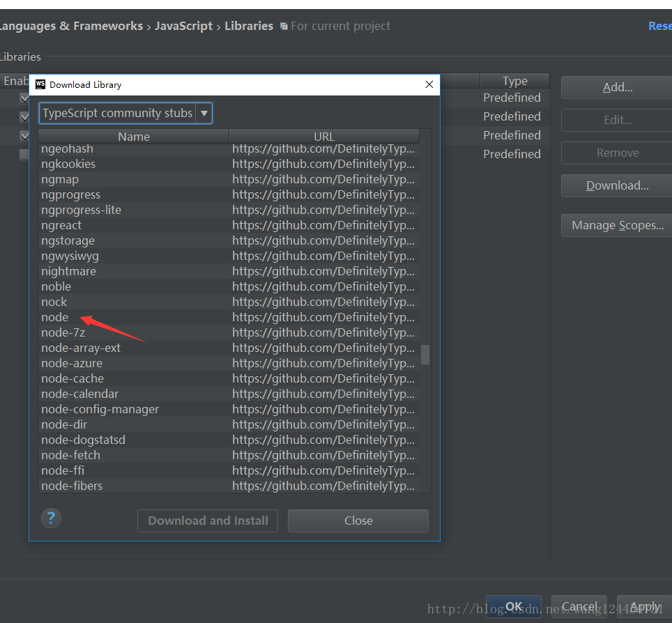Viewport: 672px width, 623px height.
Task: Click the WebStorm logo in the Download Library title bar
Action: pyautogui.click(x=40, y=84)
